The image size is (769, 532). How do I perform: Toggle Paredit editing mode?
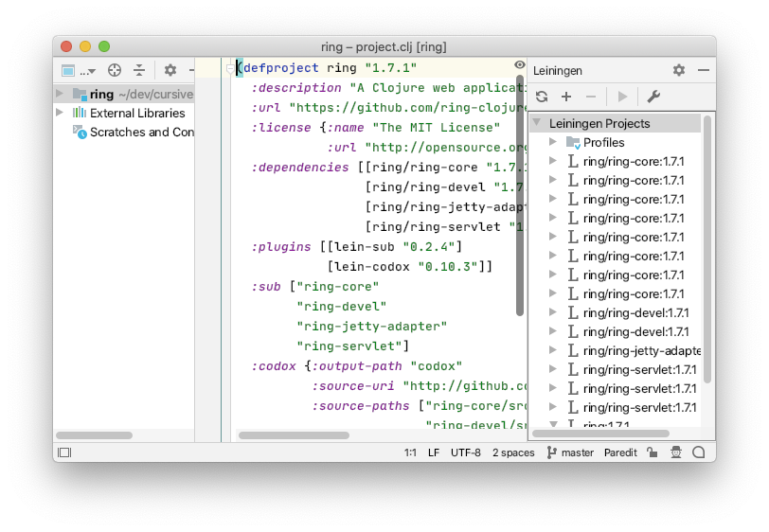[x=620, y=452]
